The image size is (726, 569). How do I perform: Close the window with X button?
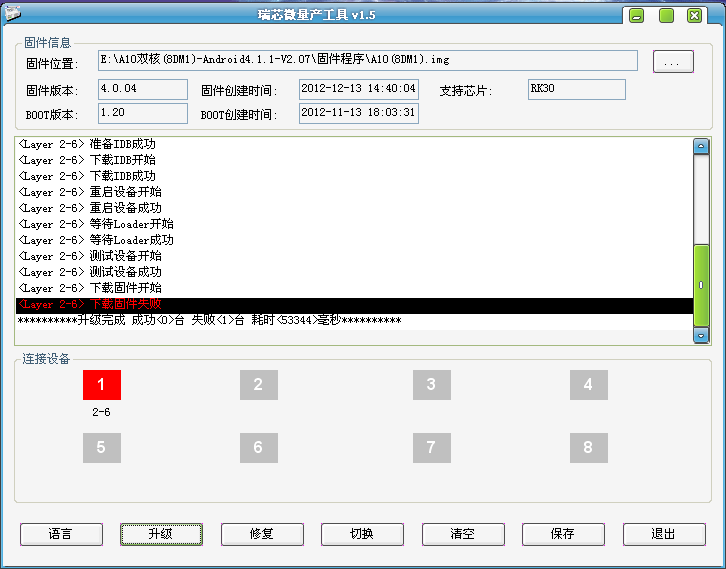tap(694, 16)
